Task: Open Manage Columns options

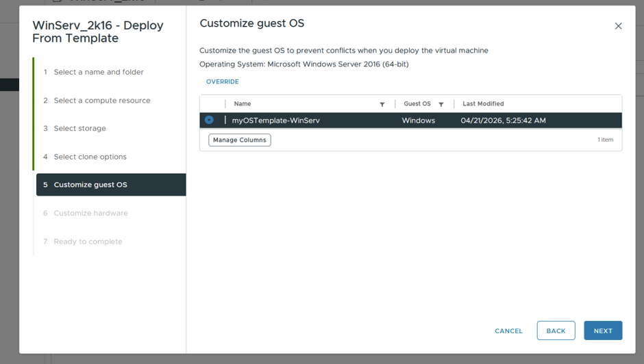Action: click(x=240, y=140)
